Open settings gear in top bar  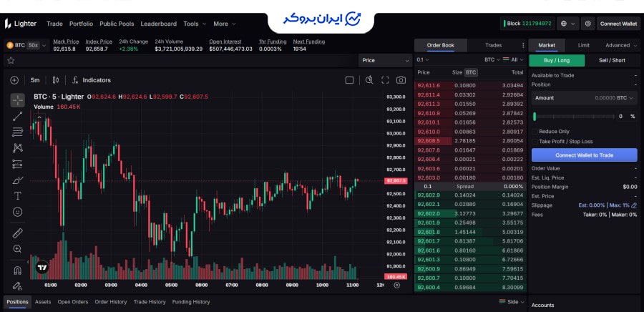coord(587,24)
